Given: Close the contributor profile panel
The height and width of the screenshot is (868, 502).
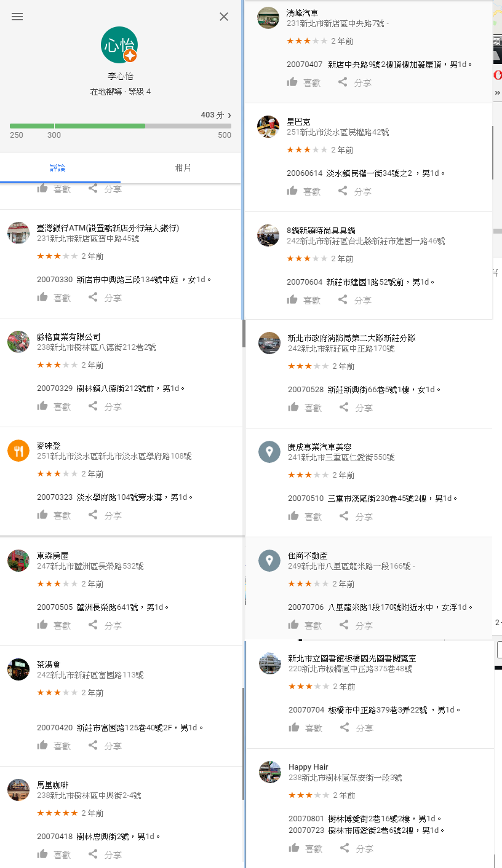Looking at the screenshot, I should tap(224, 17).
